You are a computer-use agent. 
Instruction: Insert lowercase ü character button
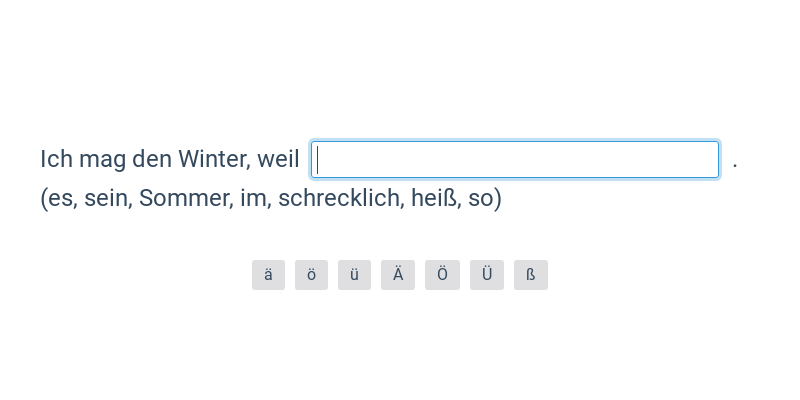(354, 275)
